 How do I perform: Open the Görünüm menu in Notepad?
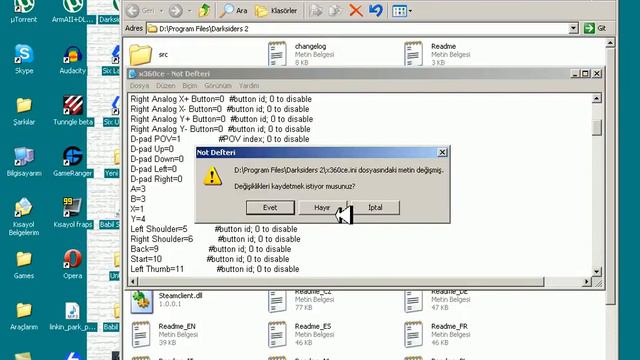218,85
